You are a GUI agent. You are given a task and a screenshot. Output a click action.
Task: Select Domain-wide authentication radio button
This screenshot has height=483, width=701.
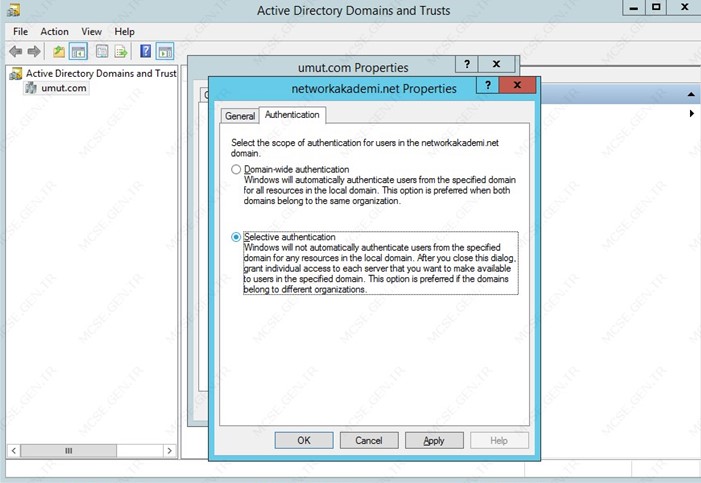[236, 169]
